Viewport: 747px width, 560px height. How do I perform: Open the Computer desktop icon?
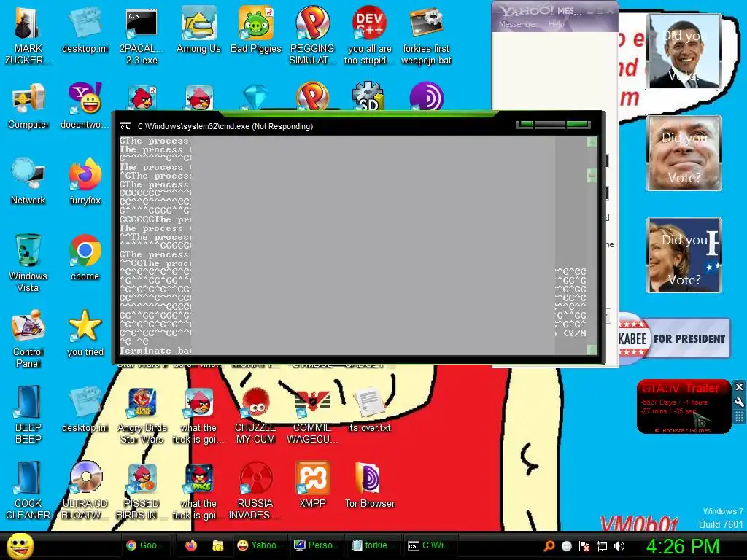[28, 106]
